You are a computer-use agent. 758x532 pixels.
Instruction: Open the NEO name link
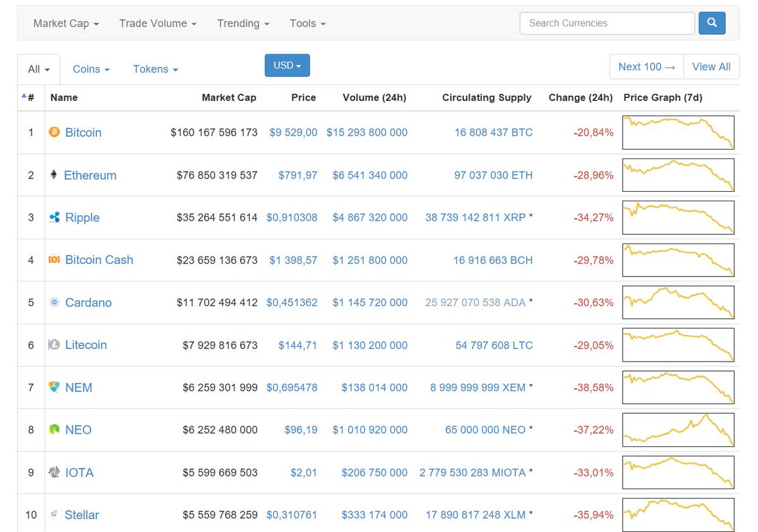(x=78, y=430)
